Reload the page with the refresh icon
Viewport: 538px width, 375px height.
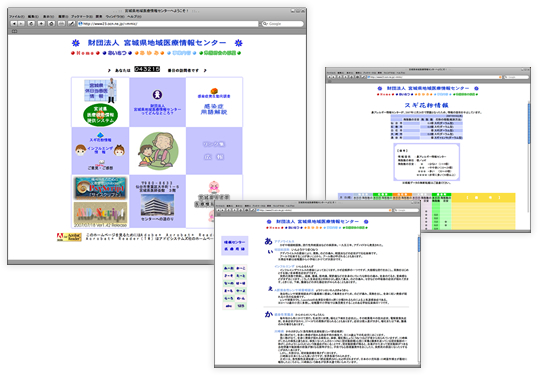pyautogui.click(x=31, y=24)
